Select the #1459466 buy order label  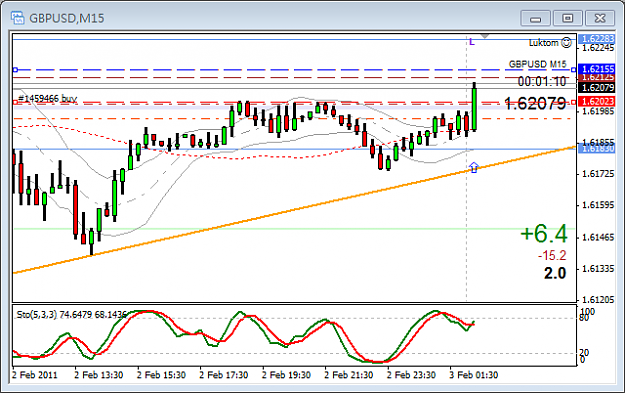[x=47, y=98]
